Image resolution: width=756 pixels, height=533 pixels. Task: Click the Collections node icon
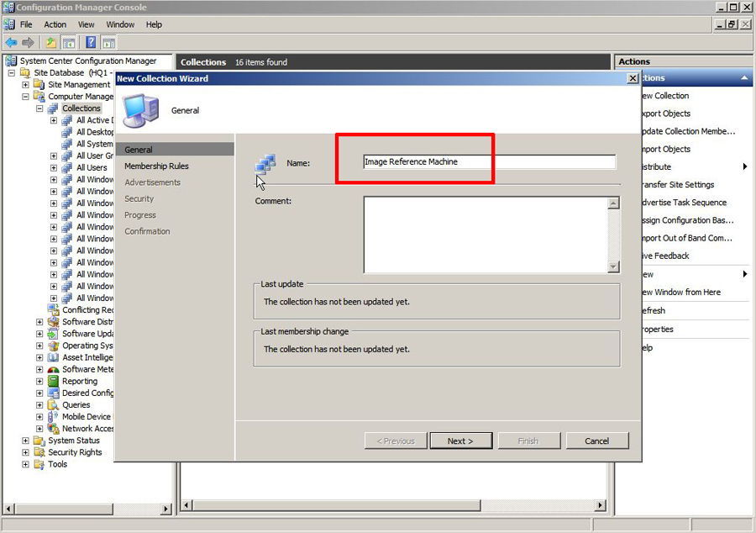click(53, 108)
